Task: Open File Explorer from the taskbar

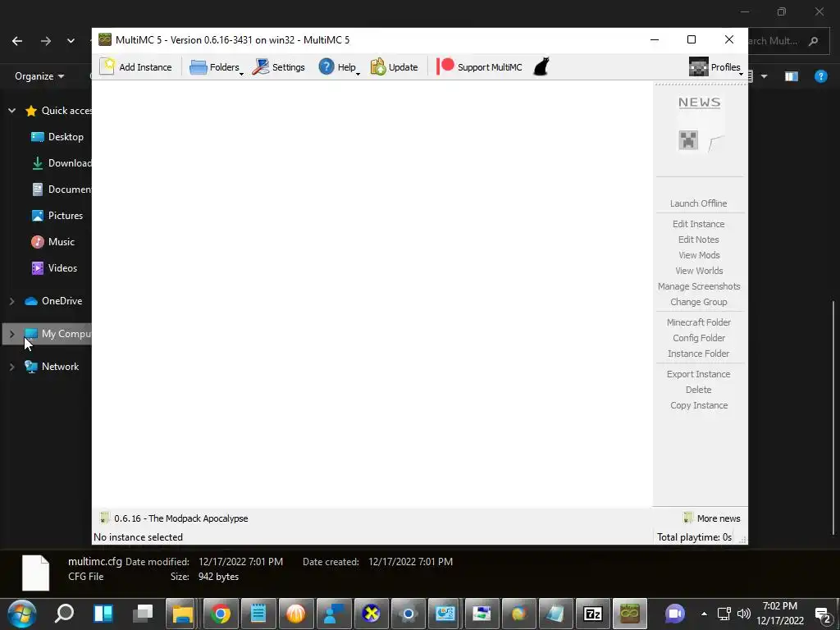Action: point(183,614)
